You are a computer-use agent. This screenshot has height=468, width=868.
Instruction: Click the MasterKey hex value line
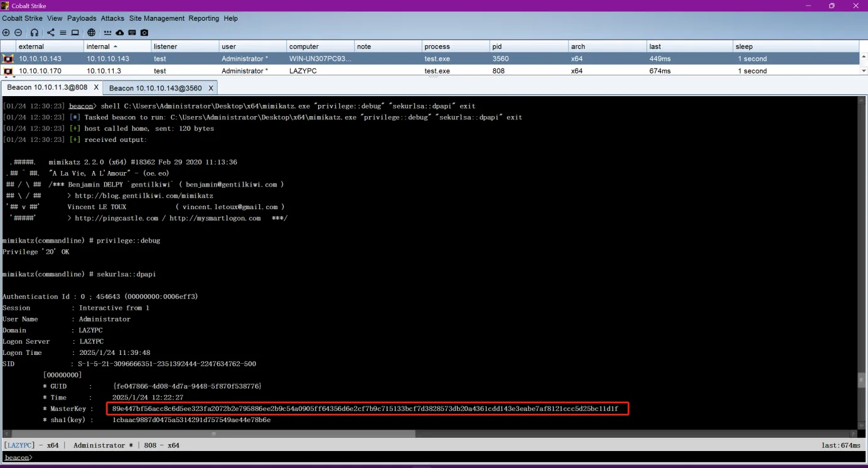pos(365,409)
